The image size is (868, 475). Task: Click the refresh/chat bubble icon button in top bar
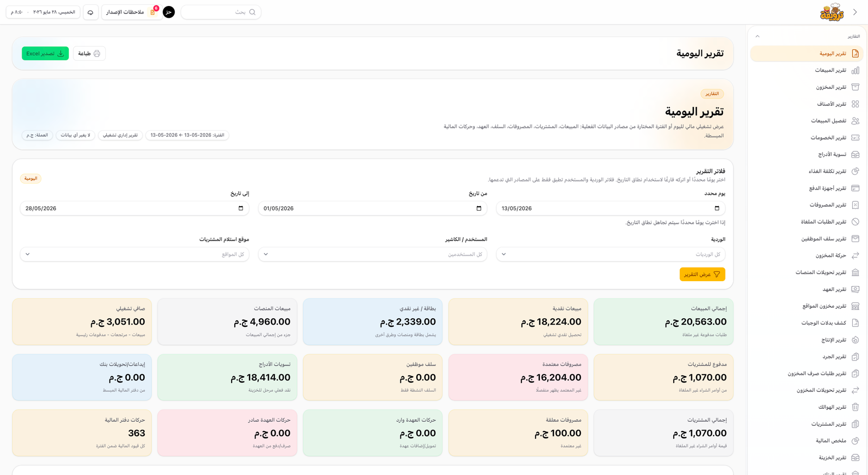pos(91,12)
